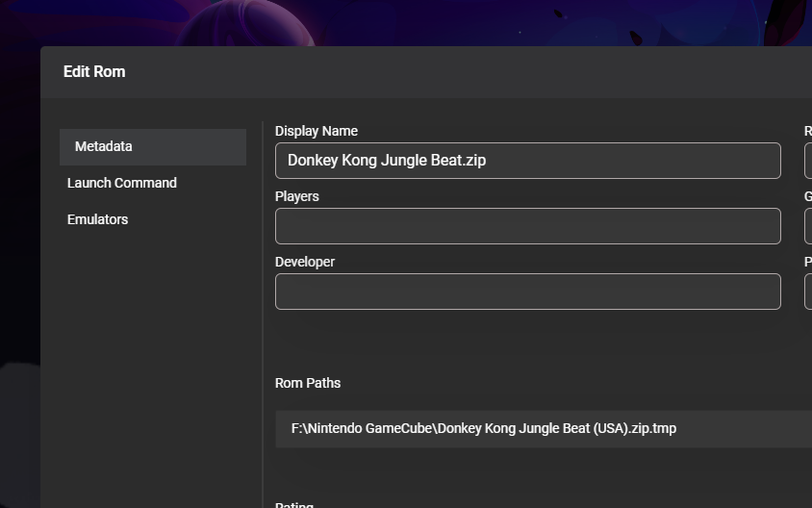Open the Launch Command section
Screen dimensions: 812x508
pos(122,183)
